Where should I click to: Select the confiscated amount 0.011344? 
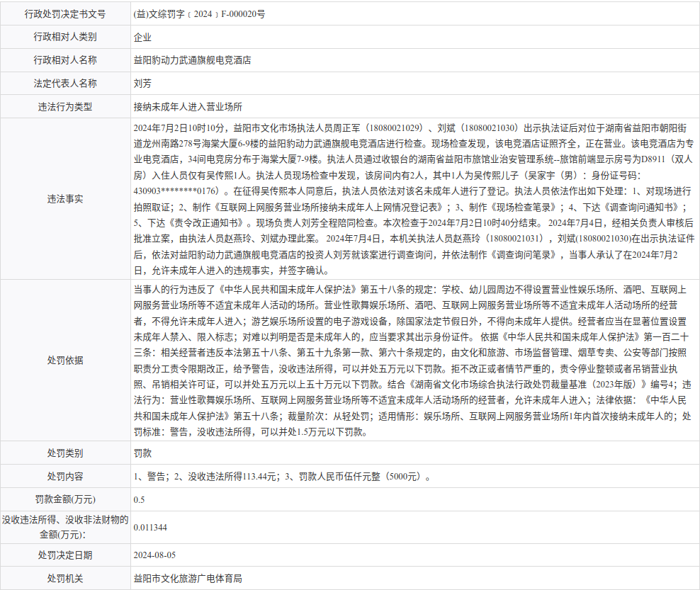[x=150, y=527]
